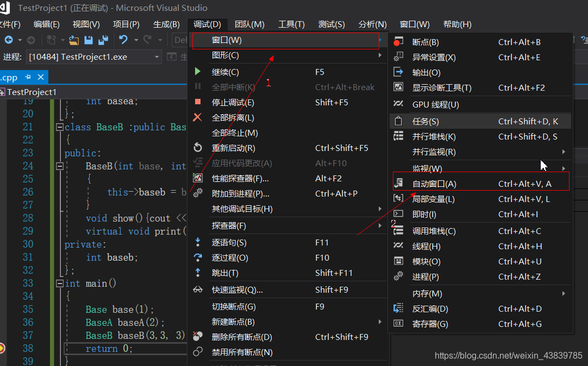Click the performance profiler (性能探查器) icon

(x=198, y=178)
